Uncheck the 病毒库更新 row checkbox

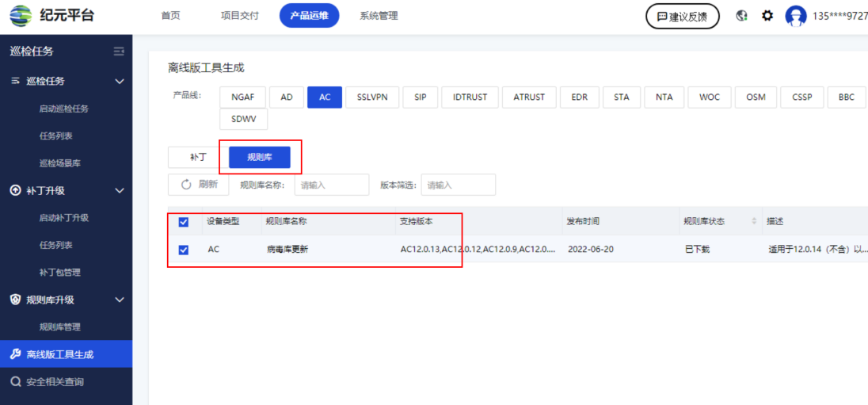[x=184, y=250]
